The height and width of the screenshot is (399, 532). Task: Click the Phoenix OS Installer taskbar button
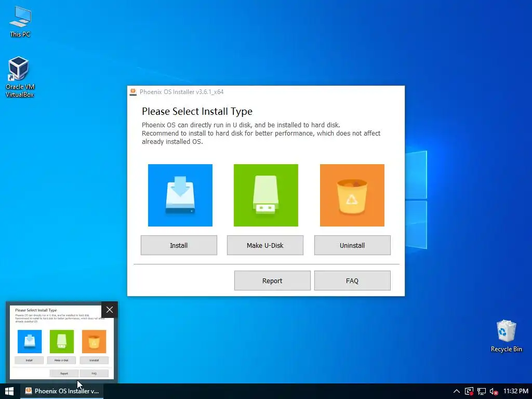point(62,391)
